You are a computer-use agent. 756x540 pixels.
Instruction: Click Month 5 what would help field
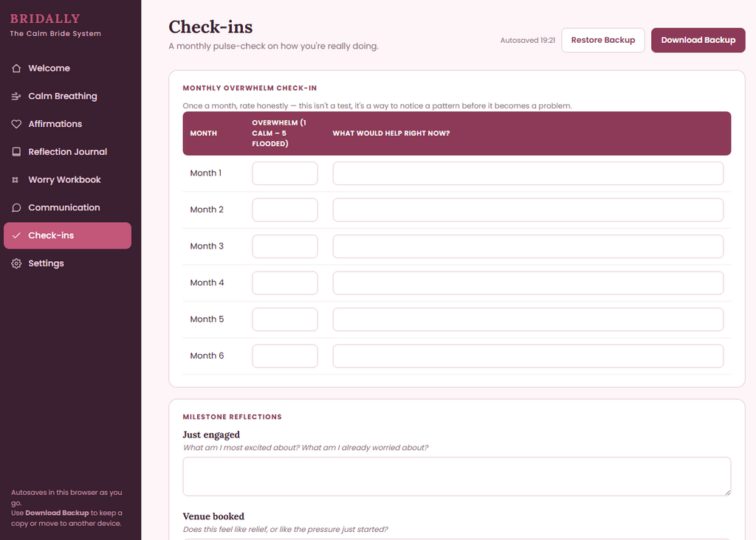click(528, 319)
